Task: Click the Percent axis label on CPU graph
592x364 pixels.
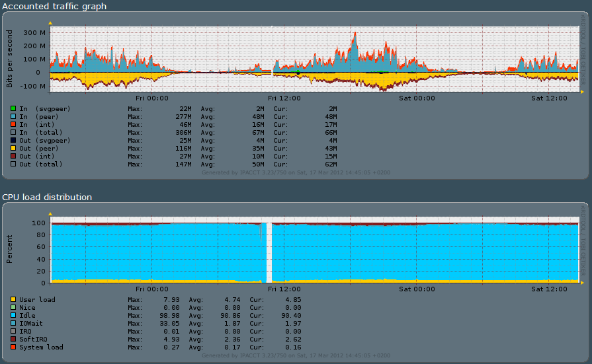Action: tap(9, 250)
